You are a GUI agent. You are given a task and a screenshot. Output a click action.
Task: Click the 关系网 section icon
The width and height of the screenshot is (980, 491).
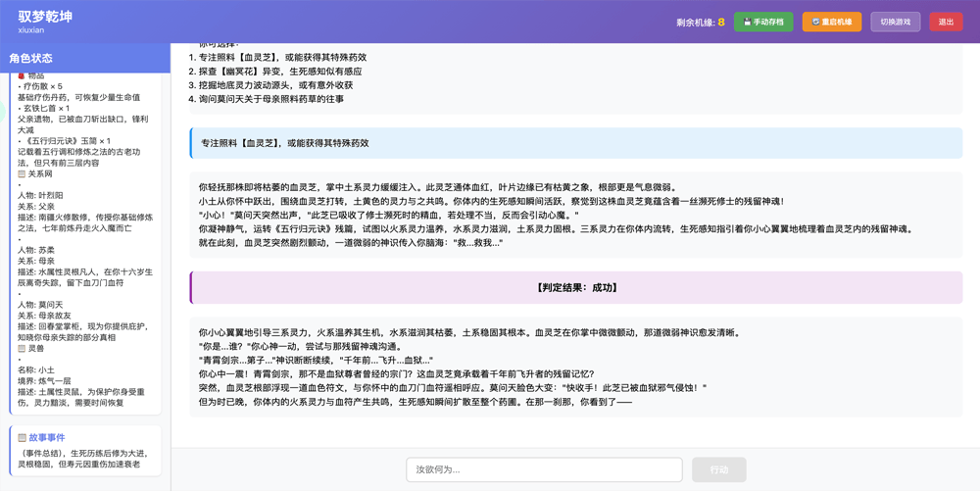click(23, 174)
